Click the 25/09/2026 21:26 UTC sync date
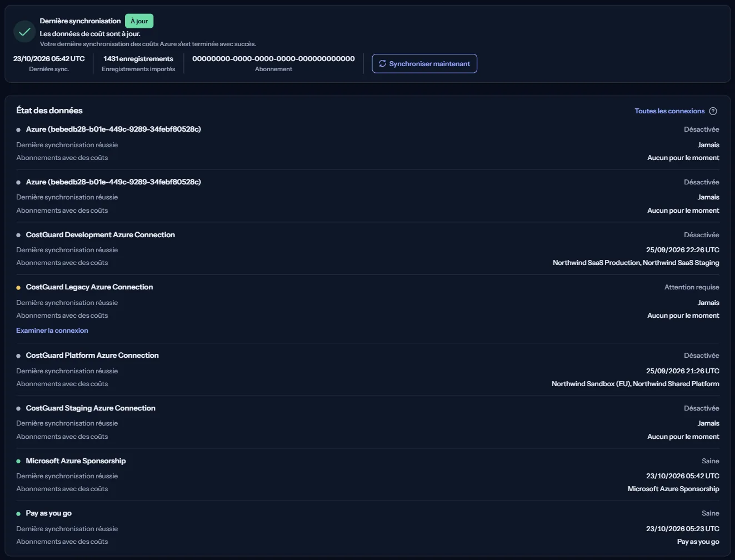Screen dimensions: 735x560 683,371
